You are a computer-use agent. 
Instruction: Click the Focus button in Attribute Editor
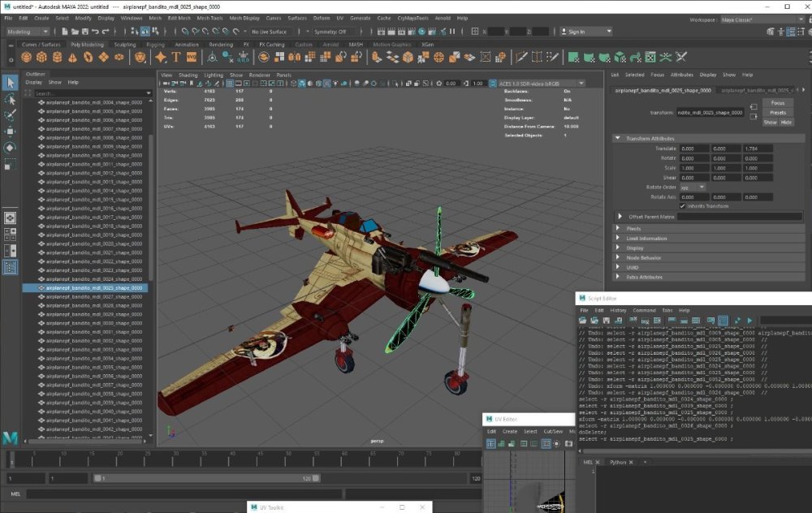tap(778, 103)
